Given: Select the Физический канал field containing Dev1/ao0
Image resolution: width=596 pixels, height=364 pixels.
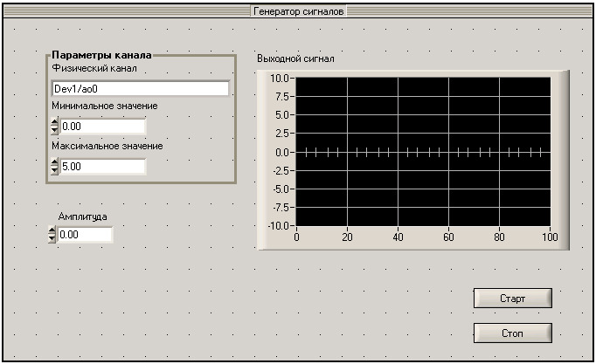Looking at the screenshot, I should click(x=141, y=89).
